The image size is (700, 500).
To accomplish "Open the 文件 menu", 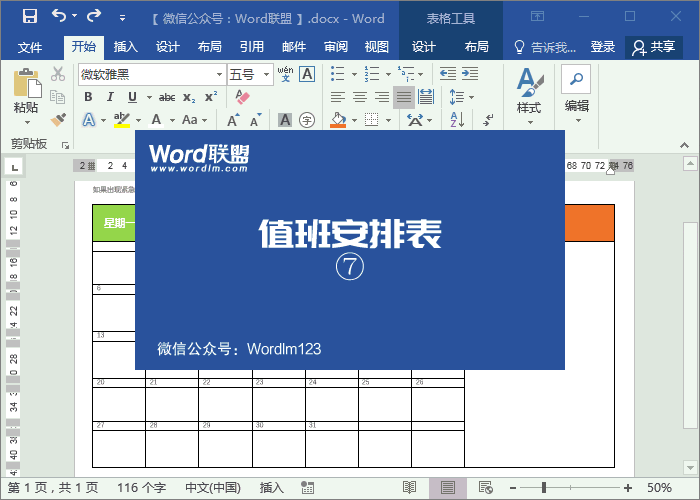I will tap(30, 47).
